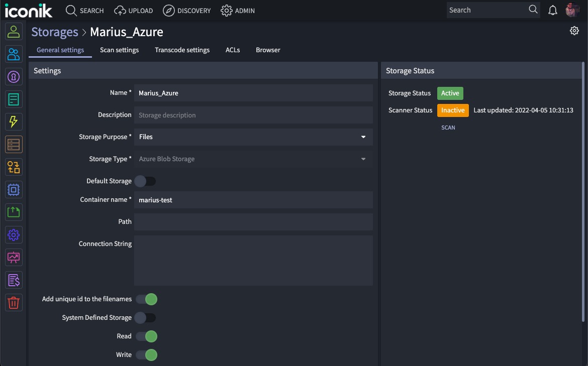Switch to the Scan settings tab
588x366 pixels.
pos(119,50)
